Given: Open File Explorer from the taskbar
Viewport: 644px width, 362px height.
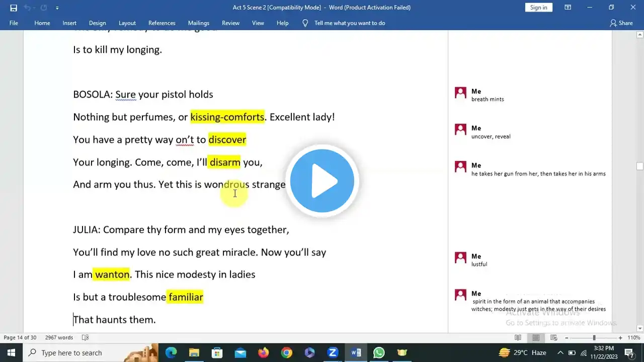Looking at the screenshot, I should (x=194, y=352).
